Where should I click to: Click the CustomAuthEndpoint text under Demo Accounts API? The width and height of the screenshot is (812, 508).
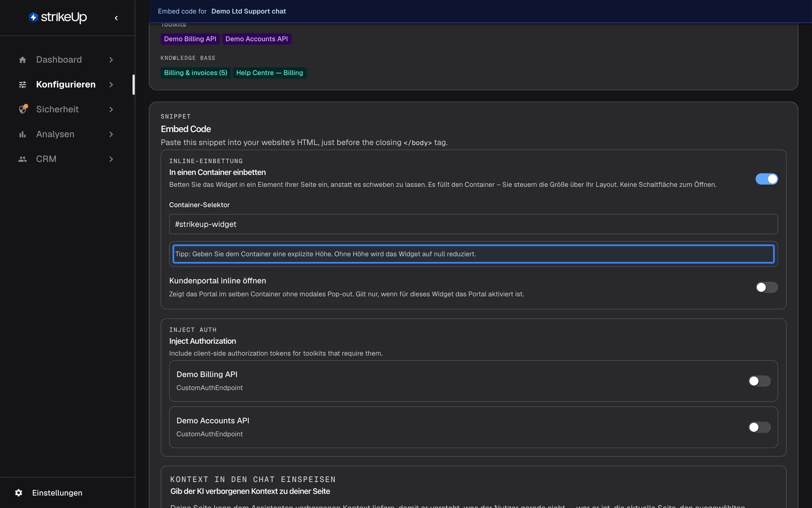pos(209,434)
